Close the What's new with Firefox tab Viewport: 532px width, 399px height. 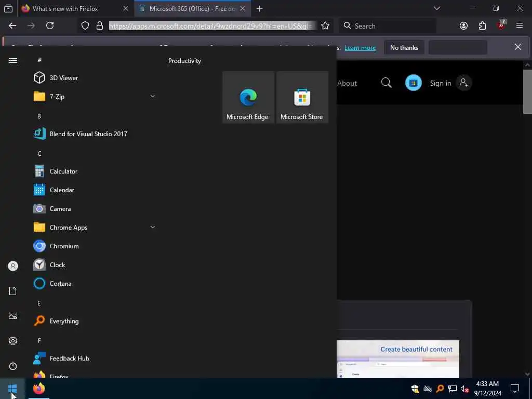(126, 8)
